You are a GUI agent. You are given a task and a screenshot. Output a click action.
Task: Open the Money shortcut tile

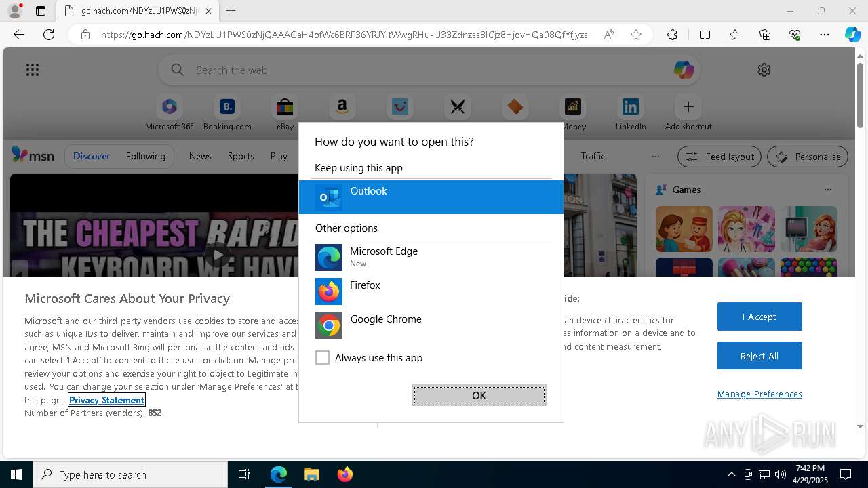(x=573, y=113)
